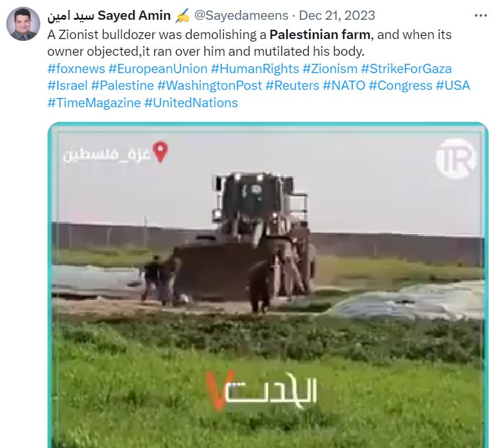
Task: Click the #Israel hashtag
Action: click(x=68, y=86)
